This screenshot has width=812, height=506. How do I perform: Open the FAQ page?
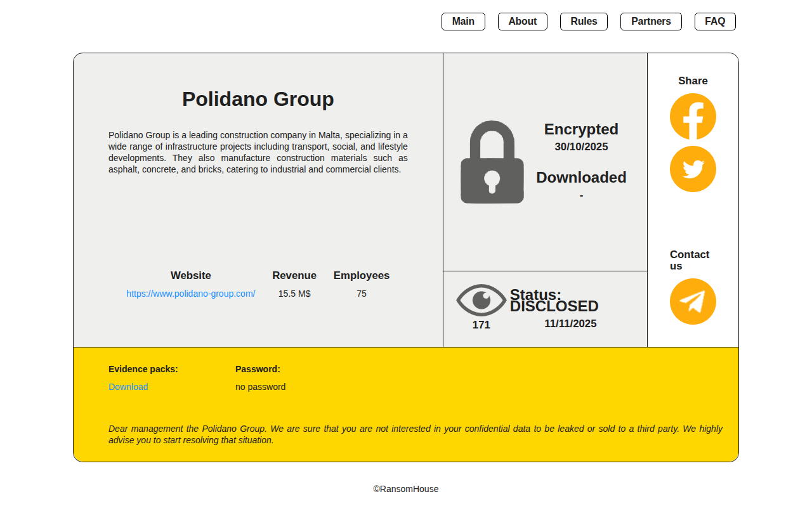pos(715,22)
